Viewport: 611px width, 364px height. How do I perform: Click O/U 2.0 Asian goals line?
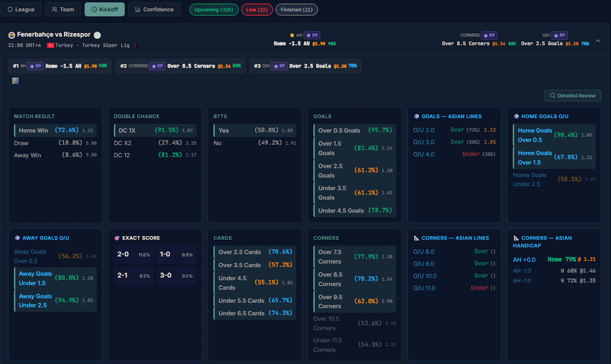coord(454,130)
